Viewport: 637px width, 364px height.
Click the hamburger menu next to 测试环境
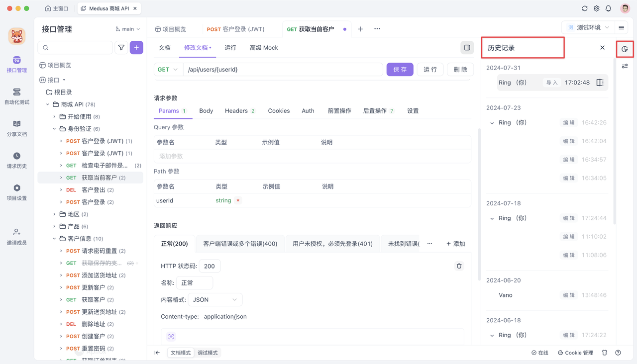(x=621, y=27)
